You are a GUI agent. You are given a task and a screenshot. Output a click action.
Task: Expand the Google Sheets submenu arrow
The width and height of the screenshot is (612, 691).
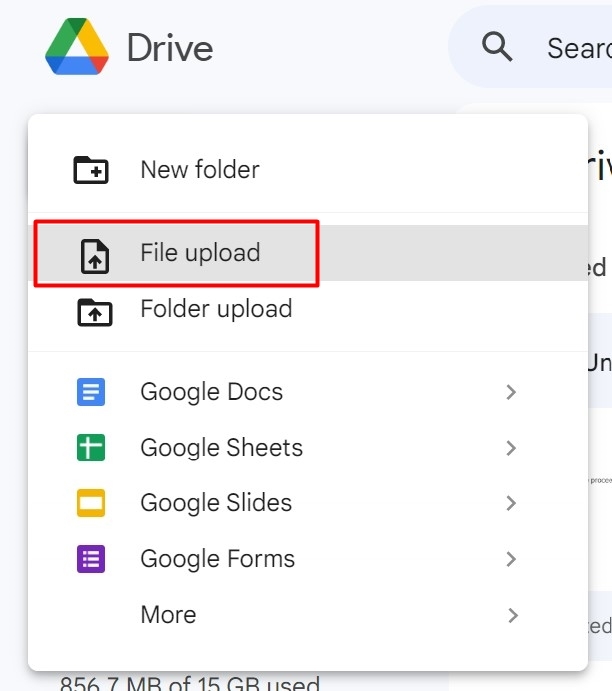[511, 448]
